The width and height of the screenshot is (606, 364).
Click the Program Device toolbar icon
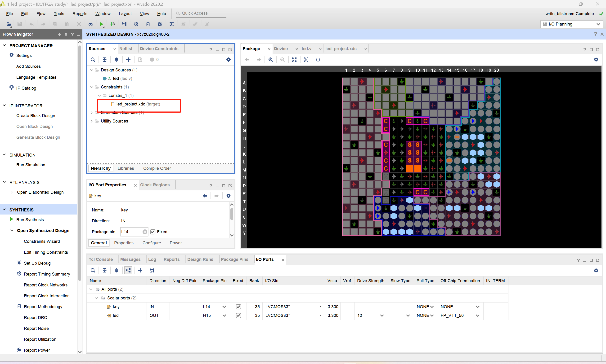click(113, 24)
